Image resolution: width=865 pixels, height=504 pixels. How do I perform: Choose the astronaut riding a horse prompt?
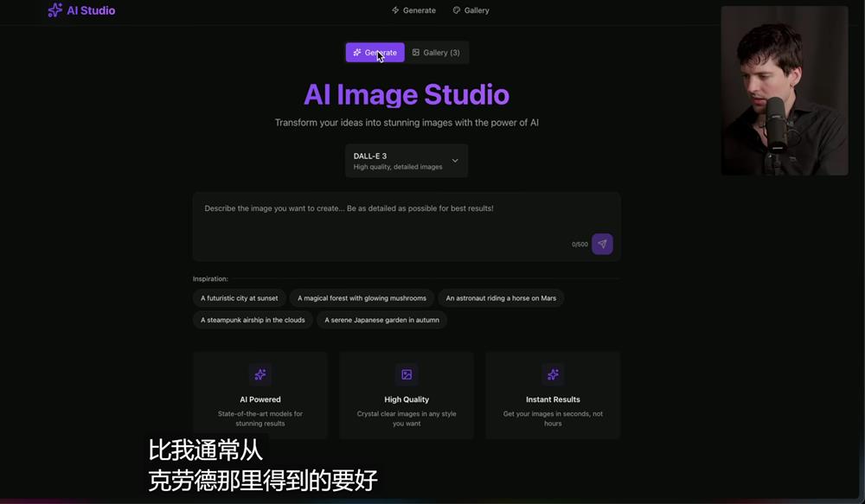pyautogui.click(x=502, y=297)
